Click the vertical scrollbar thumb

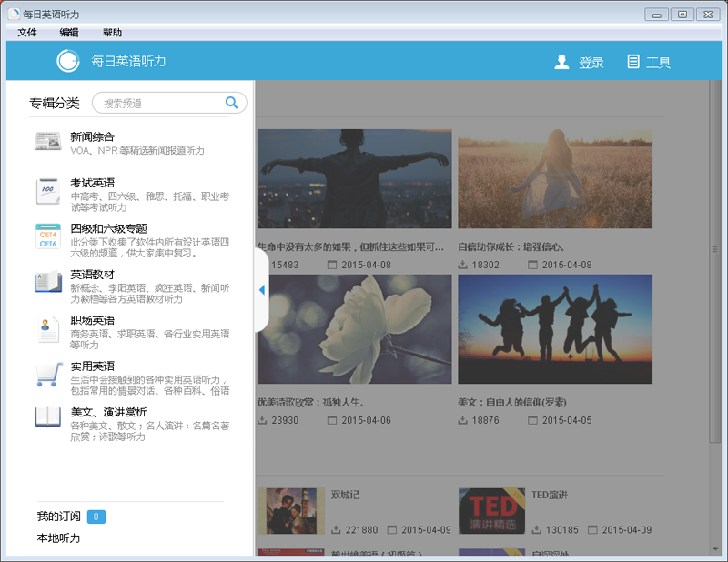coord(714,262)
